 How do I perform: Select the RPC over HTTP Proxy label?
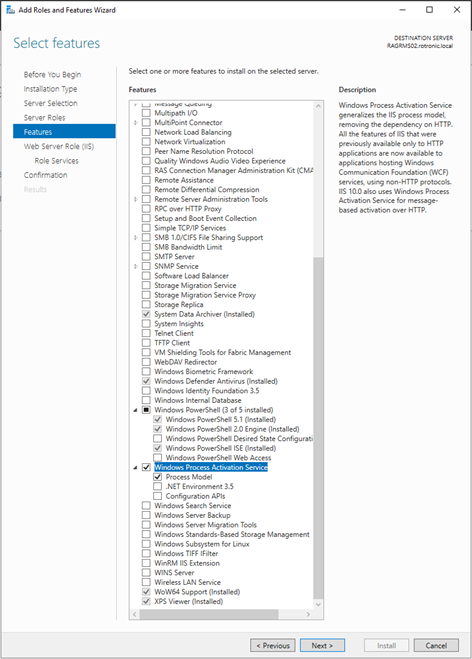point(187,208)
